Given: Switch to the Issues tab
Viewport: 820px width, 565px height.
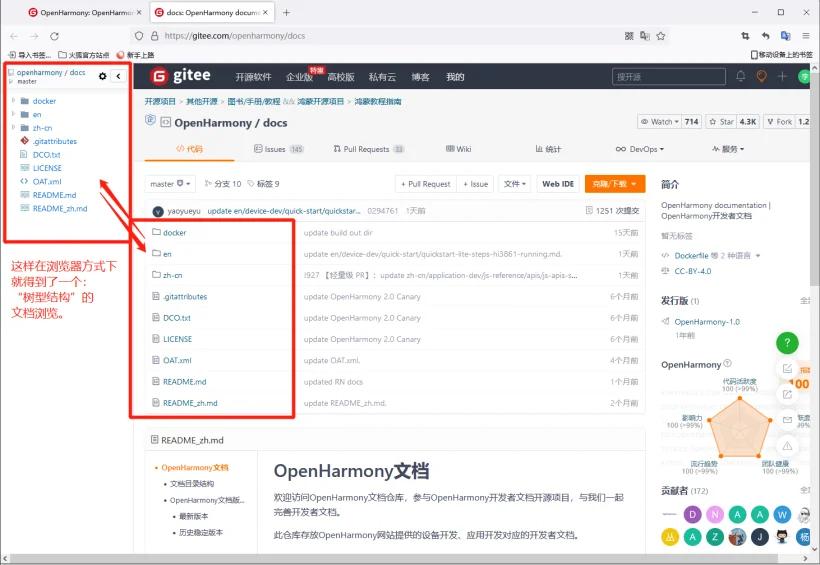Looking at the screenshot, I should pyautogui.click(x=279, y=149).
